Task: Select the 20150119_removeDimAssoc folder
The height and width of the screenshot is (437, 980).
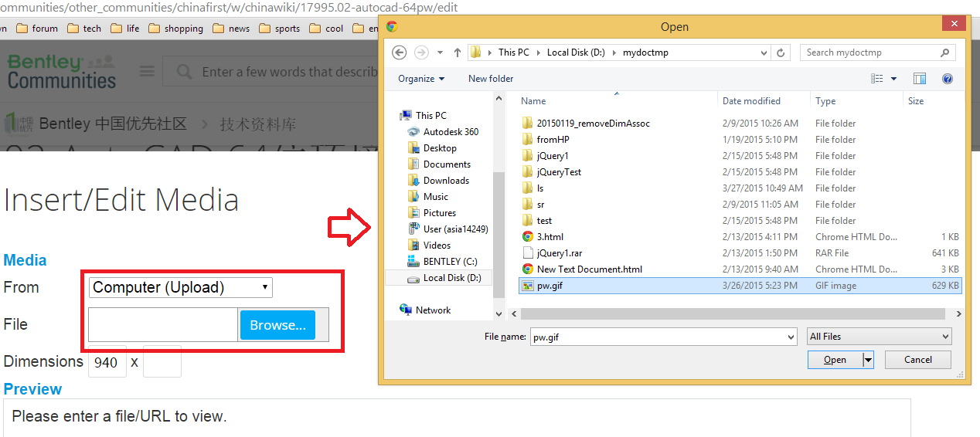Action: pos(586,124)
